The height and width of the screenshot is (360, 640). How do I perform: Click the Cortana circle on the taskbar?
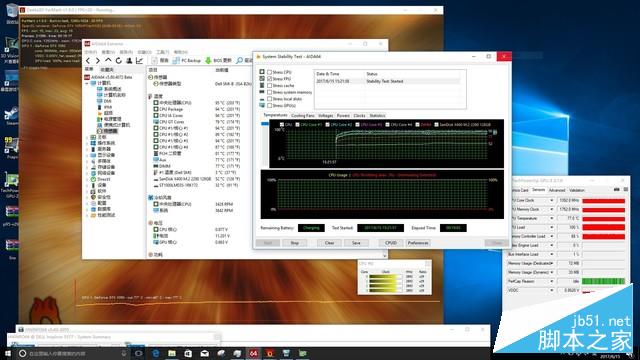(x=22, y=353)
